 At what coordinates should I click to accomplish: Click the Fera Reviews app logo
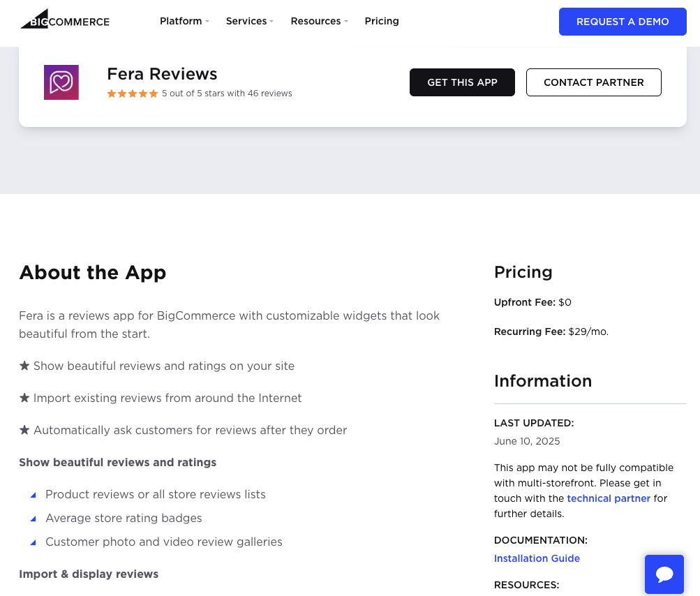point(61,82)
